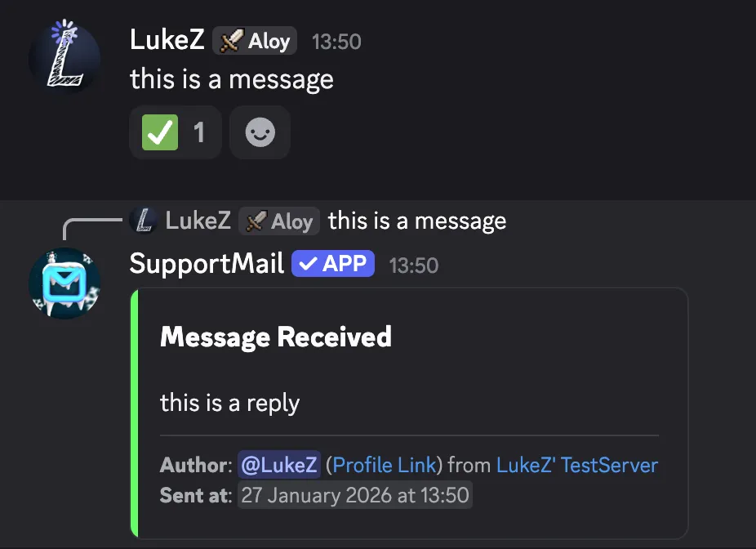
Task: Open the add reaction smiley icon
Action: pos(260,132)
